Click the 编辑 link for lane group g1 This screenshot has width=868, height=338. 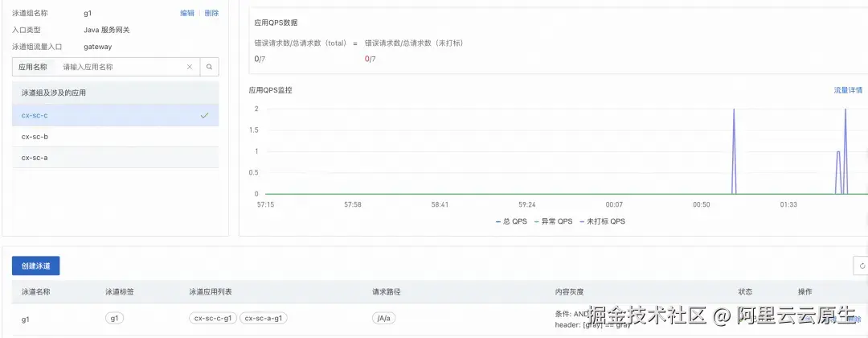(x=187, y=14)
